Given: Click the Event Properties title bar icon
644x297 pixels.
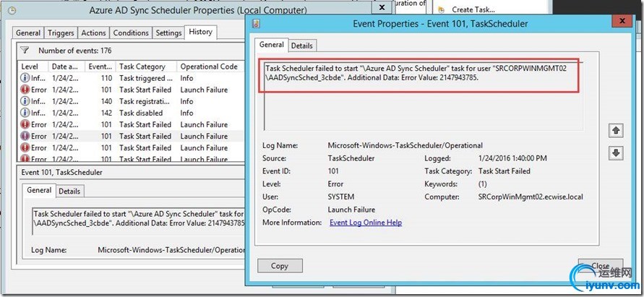Looking at the screenshot, I should point(257,24).
